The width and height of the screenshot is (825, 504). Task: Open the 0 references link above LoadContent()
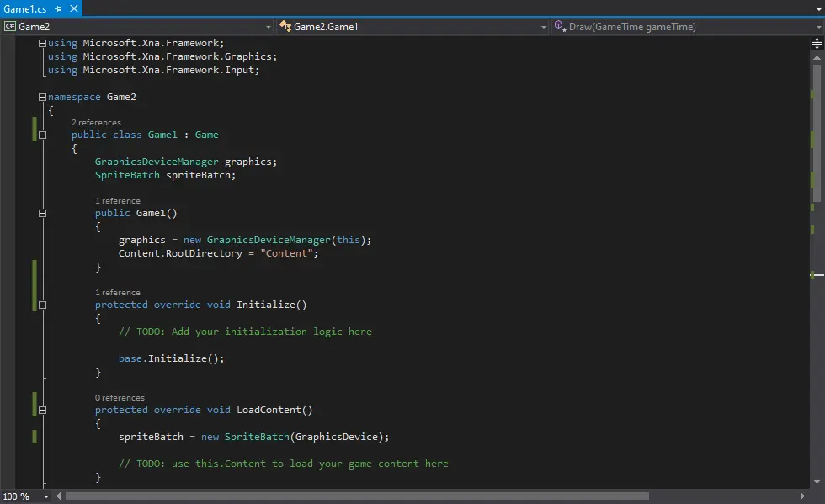(120, 398)
